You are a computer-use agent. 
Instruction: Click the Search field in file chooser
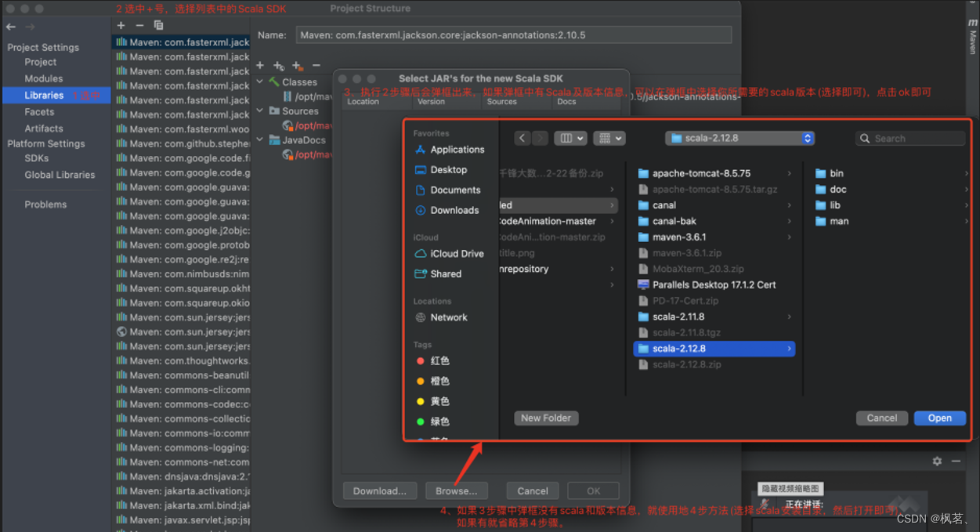tap(910, 138)
